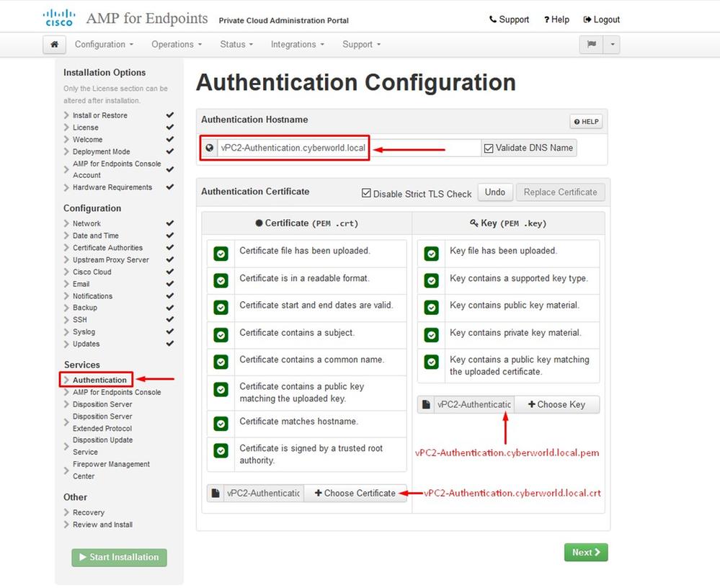Viewport: 720px width, 588px height.
Task: Click checkmark next to Network
Action: coord(170,223)
